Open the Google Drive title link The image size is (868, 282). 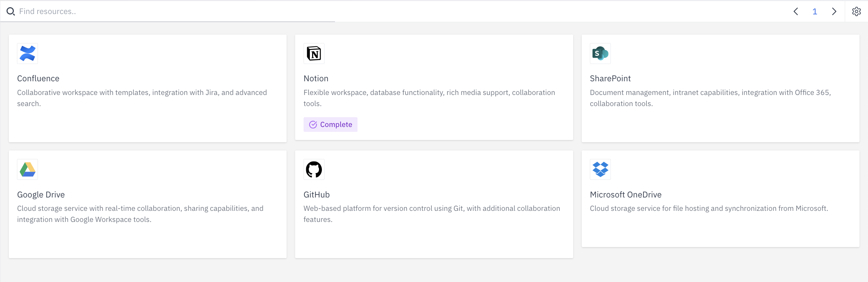(x=41, y=195)
